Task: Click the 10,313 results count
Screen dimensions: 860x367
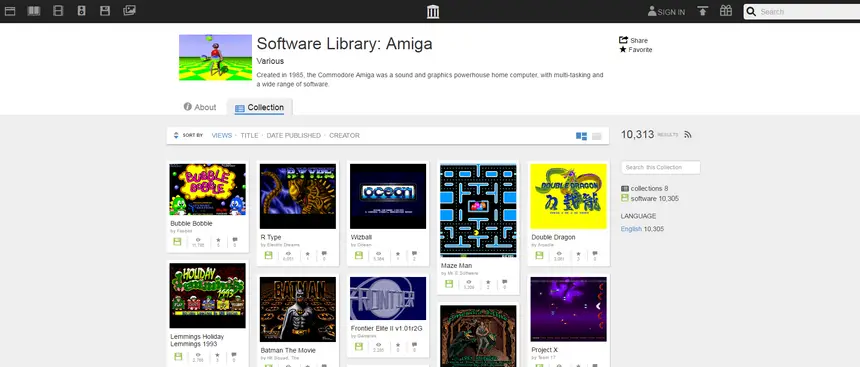Action: tap(637, 134)
